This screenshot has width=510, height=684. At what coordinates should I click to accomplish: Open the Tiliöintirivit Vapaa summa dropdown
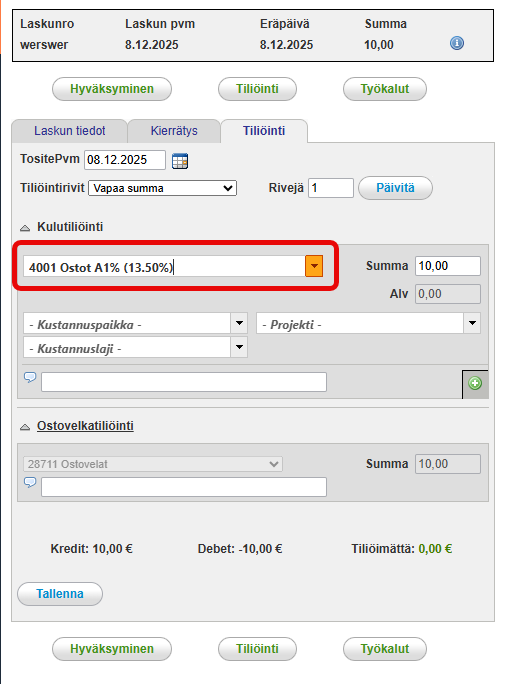tap(162, 188)
